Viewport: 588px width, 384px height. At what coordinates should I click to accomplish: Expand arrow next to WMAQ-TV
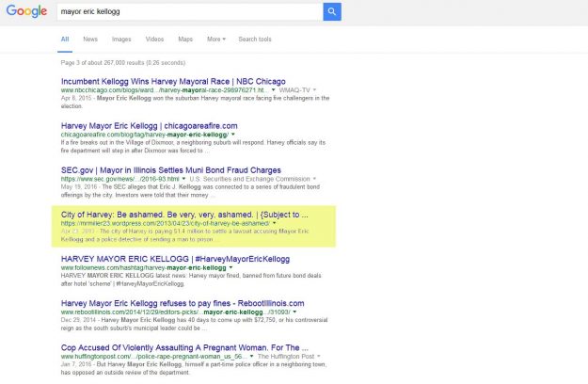point(314,90)
